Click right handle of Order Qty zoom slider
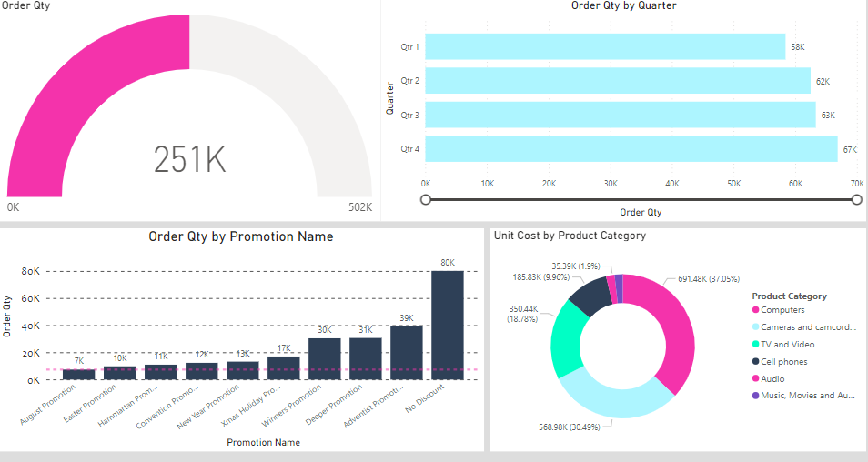Viewport: 868px width, 462px height. pos(856,200)
